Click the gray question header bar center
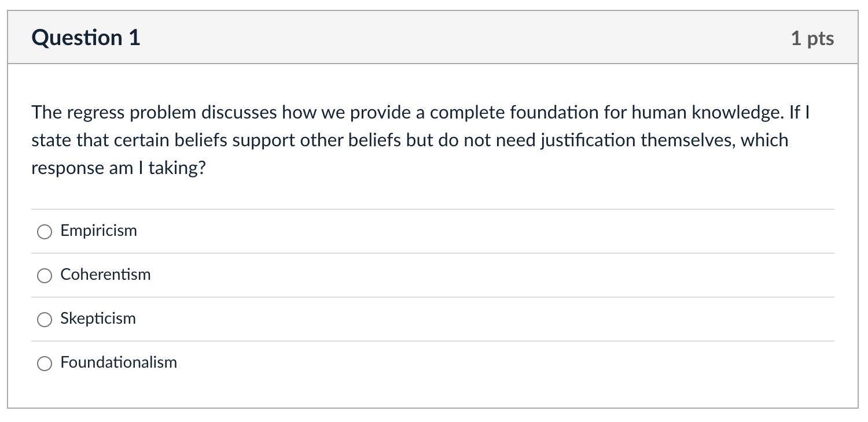868x422 pixels. click(433, 38)
